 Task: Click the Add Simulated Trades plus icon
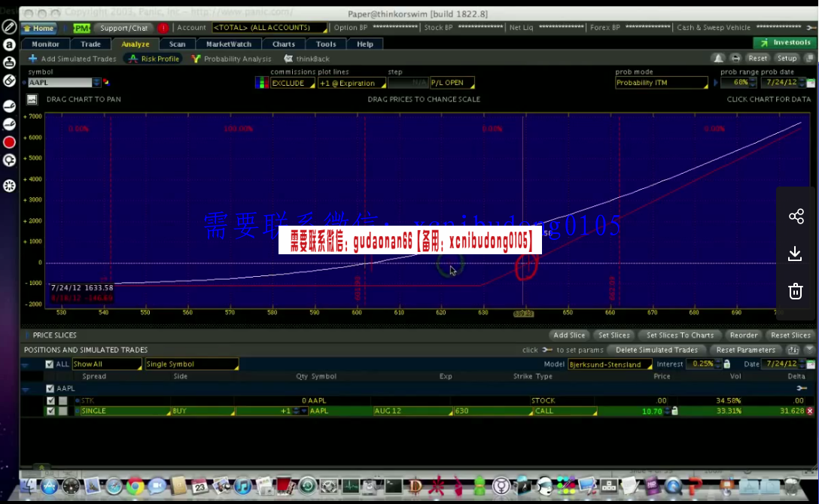tap(32, 59)
